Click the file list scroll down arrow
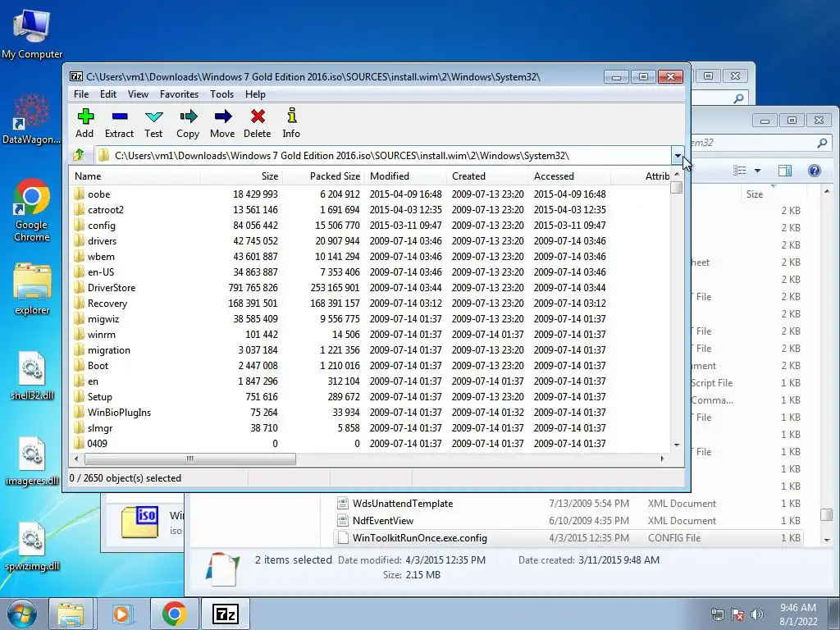 tap(677, 445)
